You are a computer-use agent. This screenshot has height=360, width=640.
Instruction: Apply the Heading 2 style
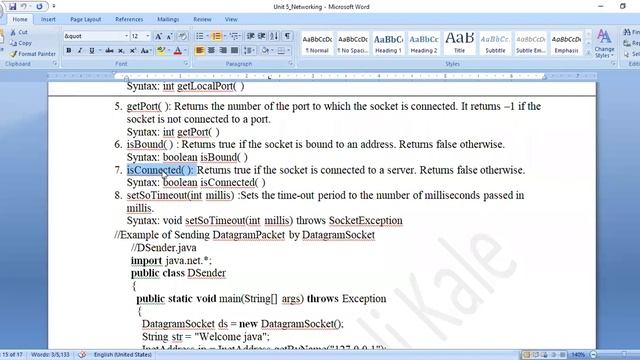(x=424, y=44)
